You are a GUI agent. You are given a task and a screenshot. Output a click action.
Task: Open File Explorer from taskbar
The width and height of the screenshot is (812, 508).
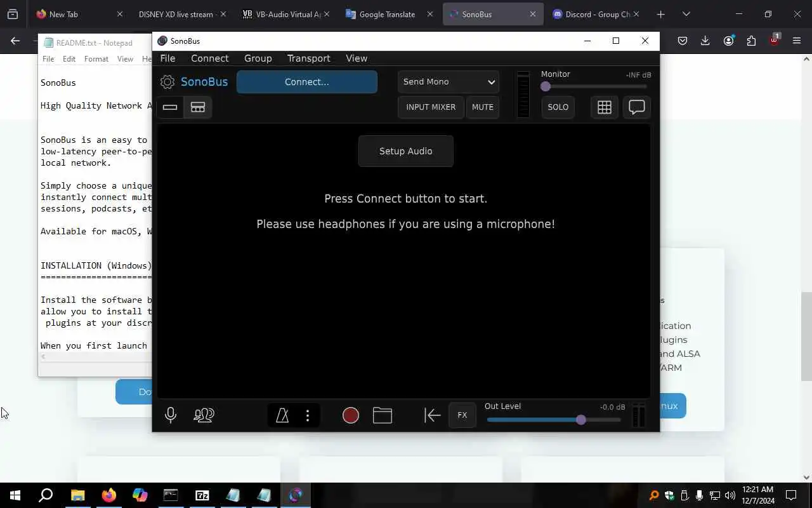pos(77,495)
